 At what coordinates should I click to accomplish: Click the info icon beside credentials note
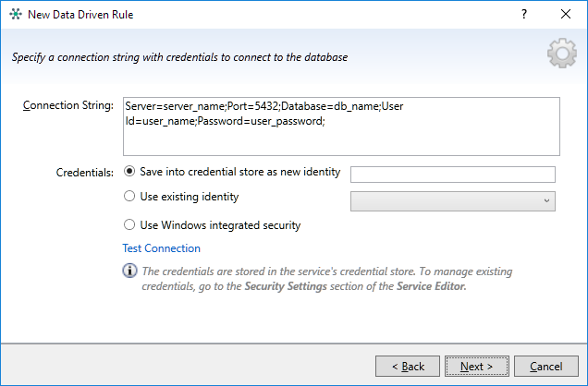(129, 271)
